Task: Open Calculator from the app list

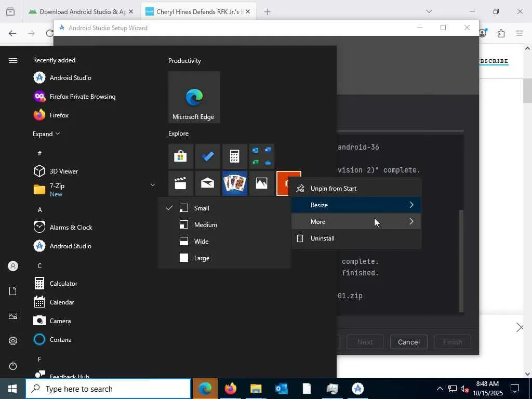Action: [56, 283]
